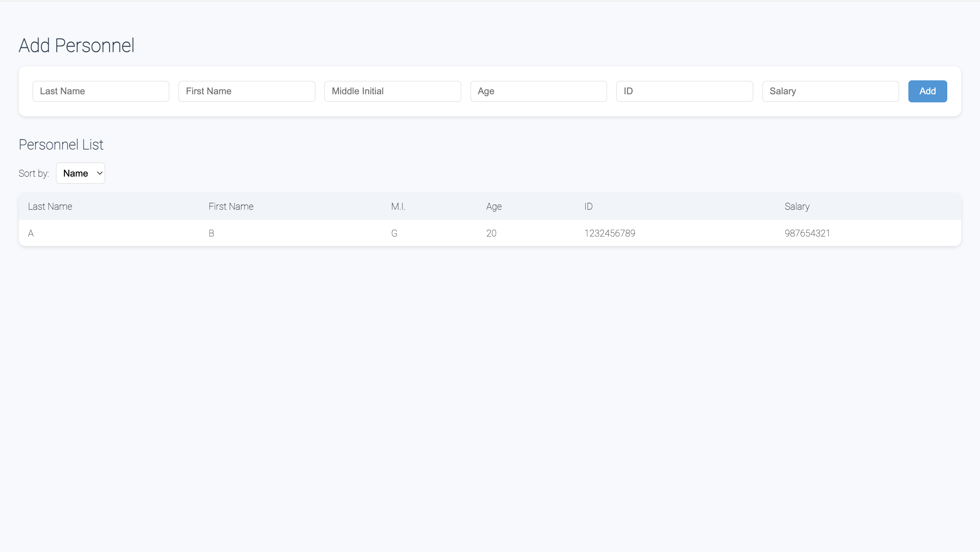The height and width of the screenshot is (552, 980).
Task: Click the Add Personnel heading
Action: (76, 46)
